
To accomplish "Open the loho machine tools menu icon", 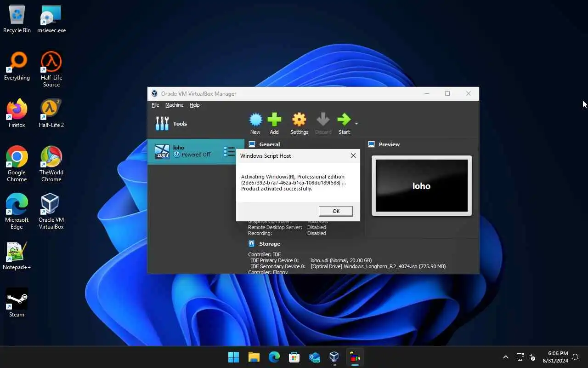I will 229,151.
